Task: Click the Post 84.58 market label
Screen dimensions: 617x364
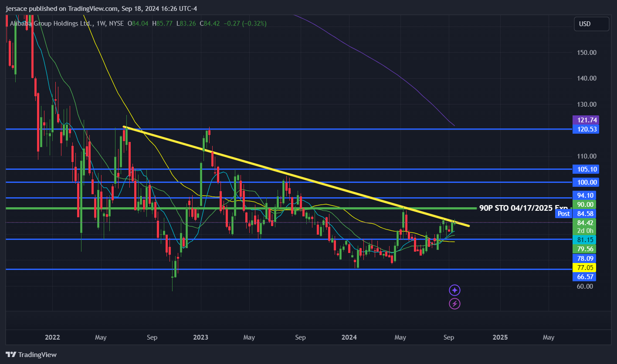Action: [x=575, y=213]
